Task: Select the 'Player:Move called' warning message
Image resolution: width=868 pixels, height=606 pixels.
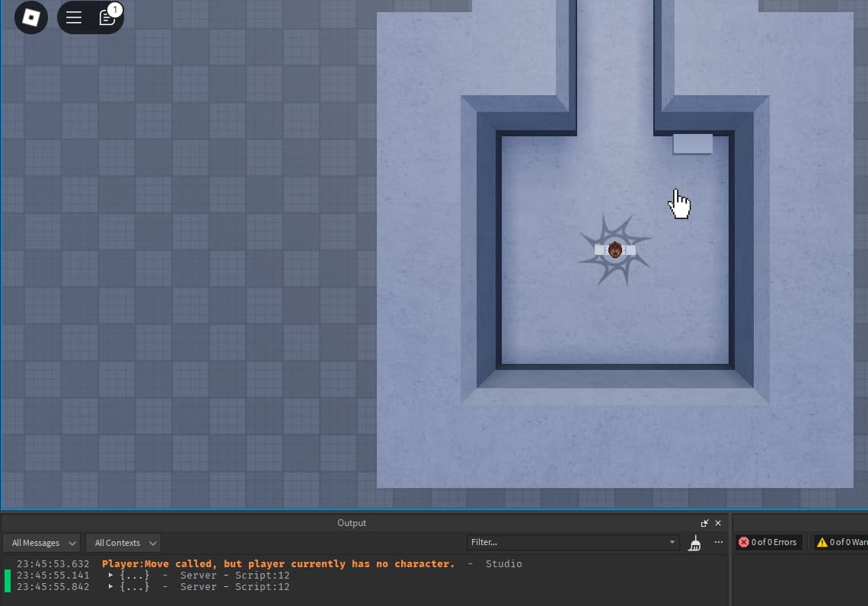Action: pyautogui.click(x=278, y=564)
